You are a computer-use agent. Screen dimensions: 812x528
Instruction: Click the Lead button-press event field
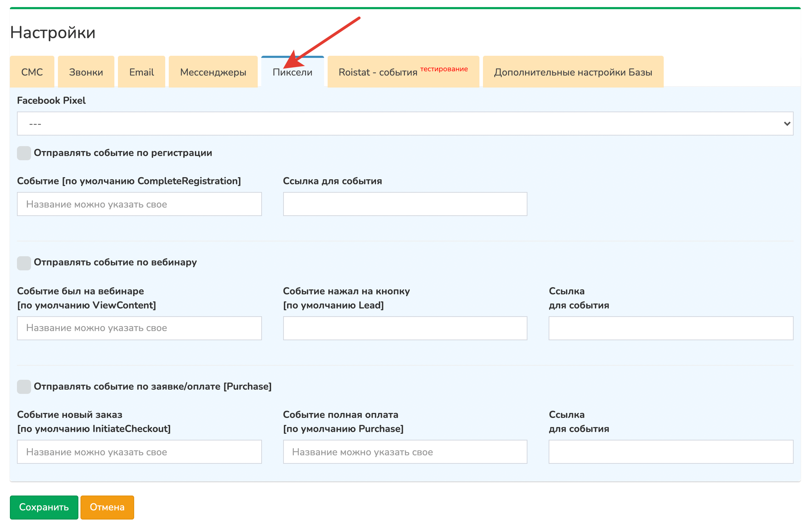(x=405, y=328)
